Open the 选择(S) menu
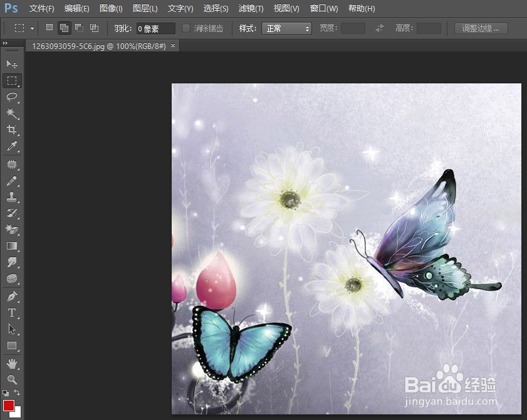This screenshot has width=527, height=420. 216,8
